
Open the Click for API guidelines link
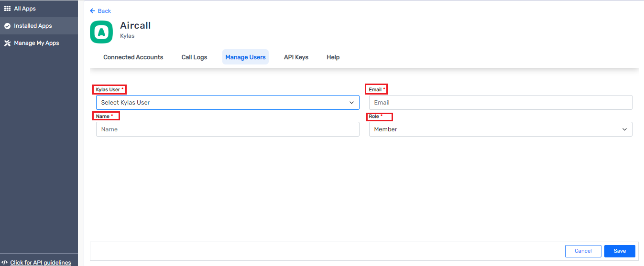point(41,263)
